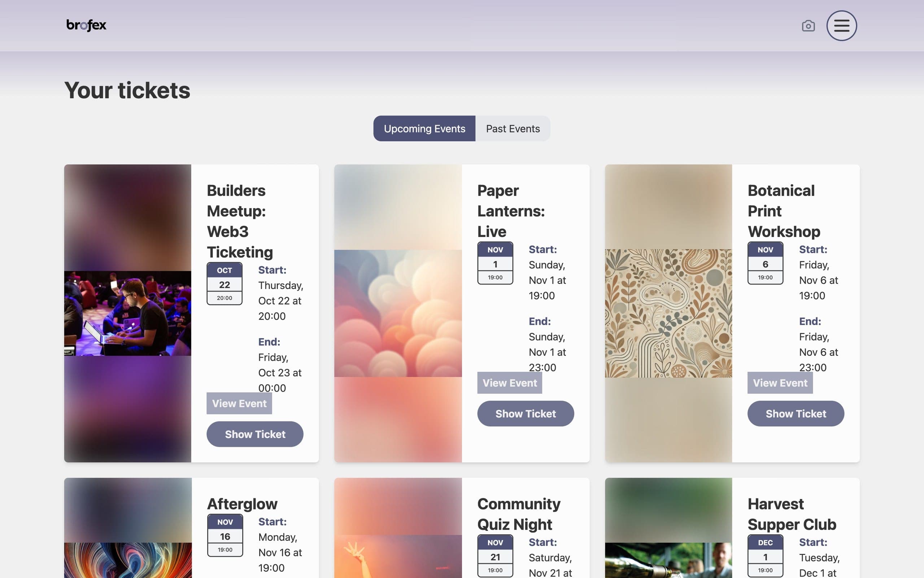This screenshot has height=578, width=924.
Task: View Event for Builders Meetup: Web3 Ticketing
Action: coord(239,403)
